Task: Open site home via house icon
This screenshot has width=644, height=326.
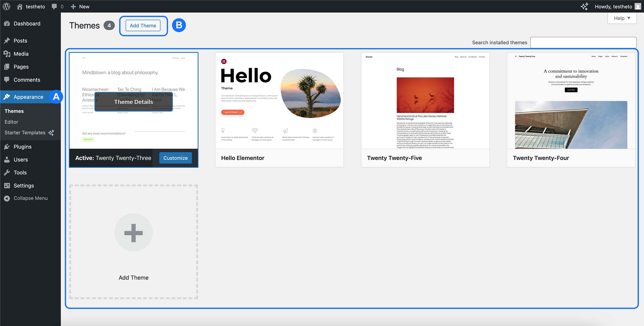Action: click(20, 6)
